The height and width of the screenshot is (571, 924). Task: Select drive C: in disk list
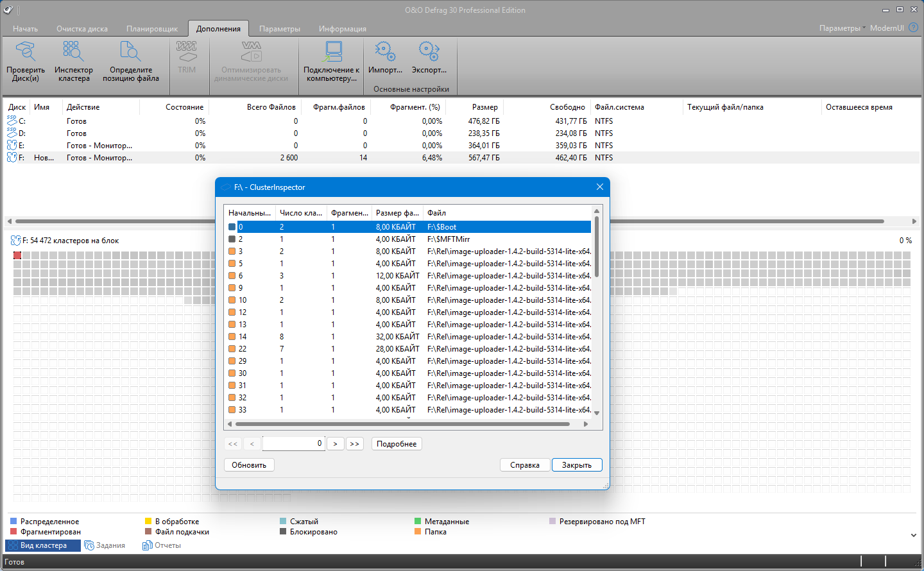point(22,121)
